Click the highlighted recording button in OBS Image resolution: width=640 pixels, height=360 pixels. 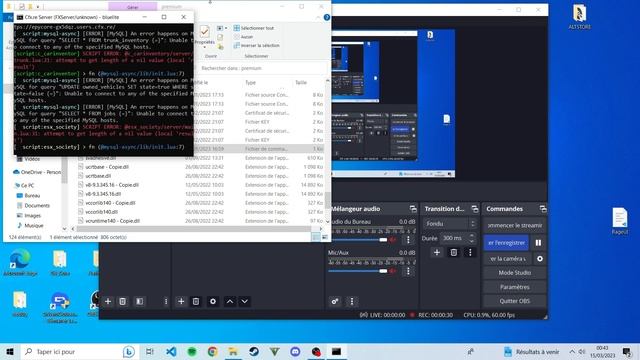click(506, 242)
